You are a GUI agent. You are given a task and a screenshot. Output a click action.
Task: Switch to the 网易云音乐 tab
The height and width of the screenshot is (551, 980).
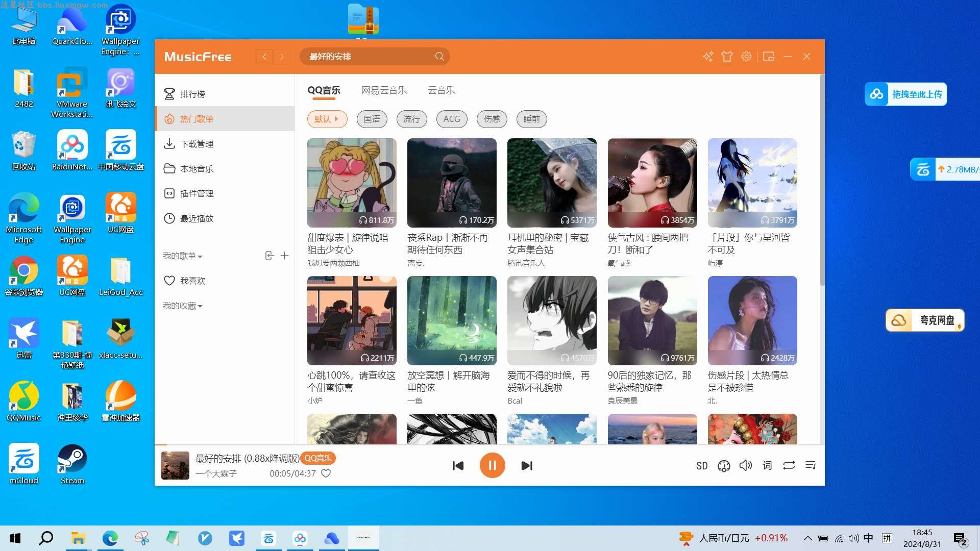tap(384, 90)
